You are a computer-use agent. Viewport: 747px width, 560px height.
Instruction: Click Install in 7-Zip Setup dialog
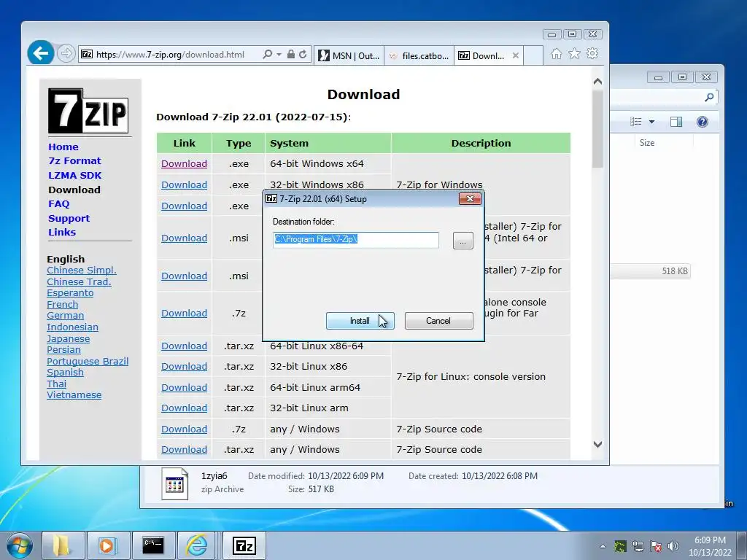point(360,321)
